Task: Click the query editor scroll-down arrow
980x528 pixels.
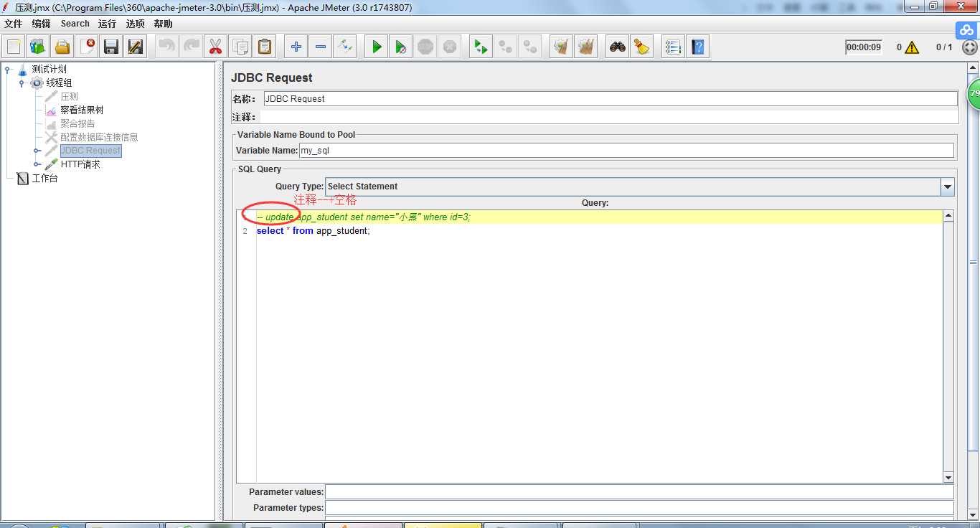Action: coord(948,477)
